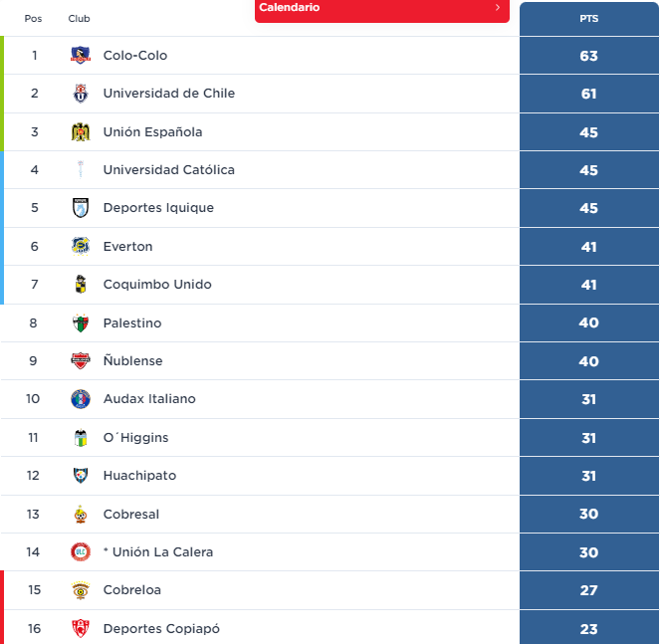Click Unión La Calera's 30 points cell

click(588, 552)
